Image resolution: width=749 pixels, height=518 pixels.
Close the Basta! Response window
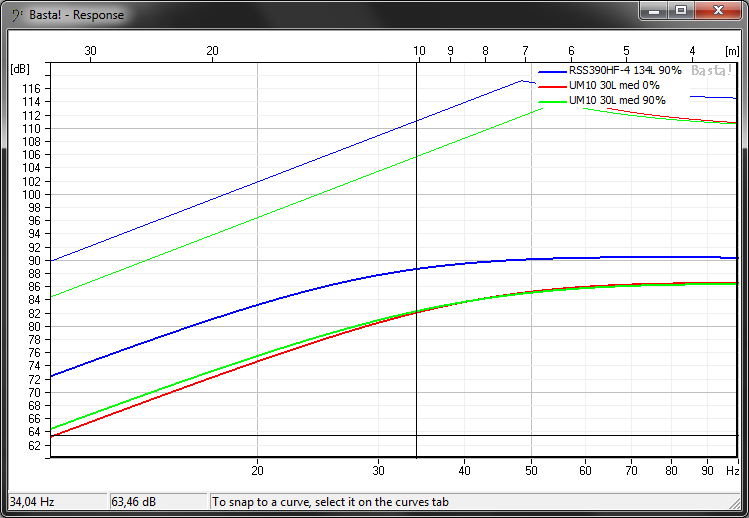click(x=717, y=10)
